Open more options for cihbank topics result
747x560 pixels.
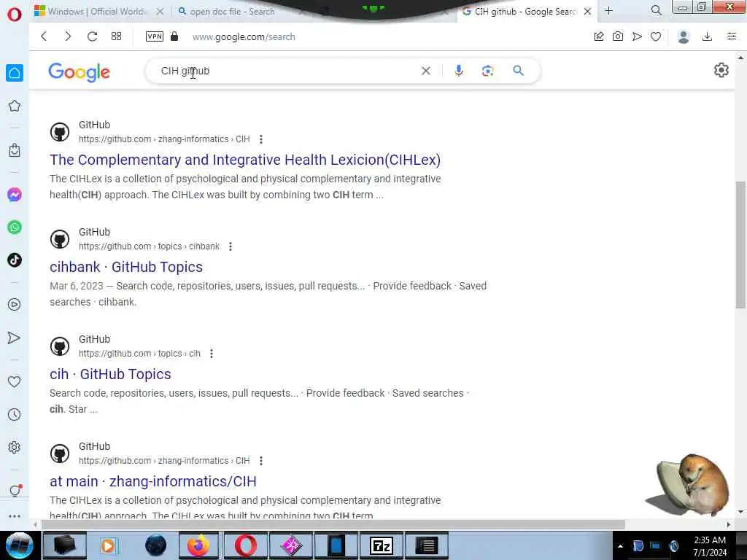click(x=231, y=246)
